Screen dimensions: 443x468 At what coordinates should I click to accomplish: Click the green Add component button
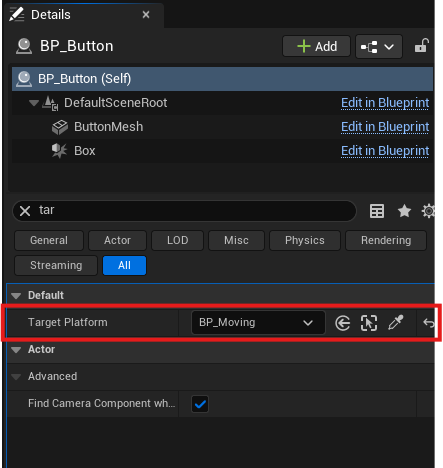[x=317, y=46]
